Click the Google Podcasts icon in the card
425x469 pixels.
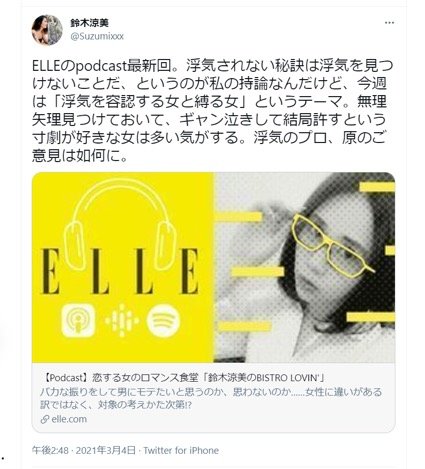point(122,320)
